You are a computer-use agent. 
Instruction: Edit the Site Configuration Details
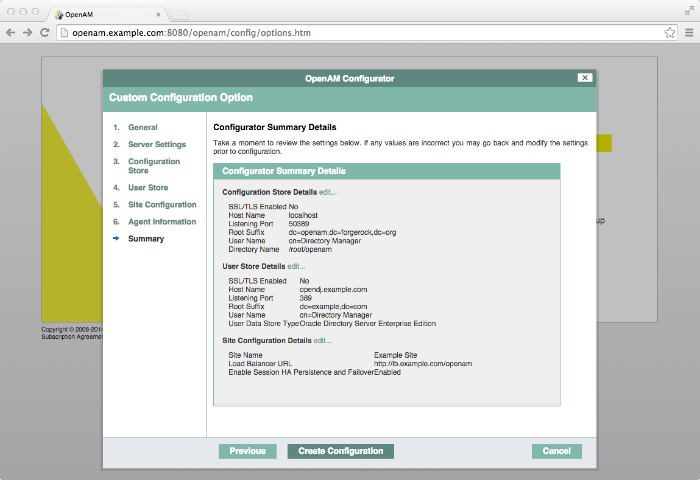point(322,340)
